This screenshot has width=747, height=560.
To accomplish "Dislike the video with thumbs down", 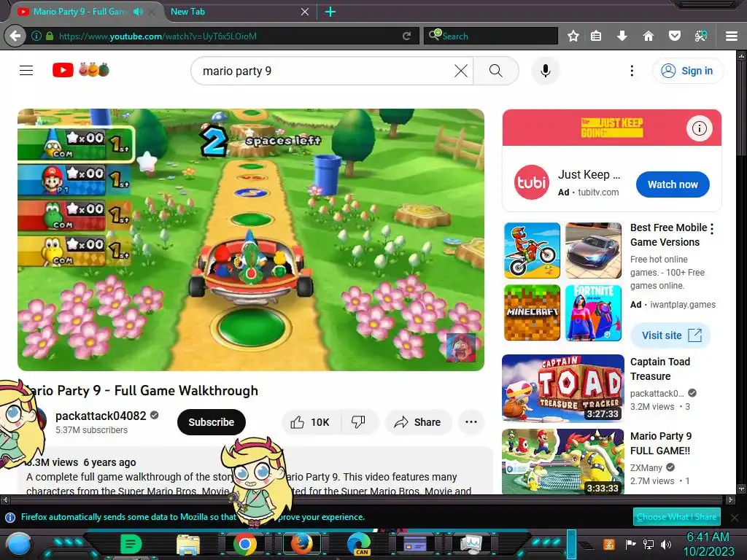I will [359, 422].
